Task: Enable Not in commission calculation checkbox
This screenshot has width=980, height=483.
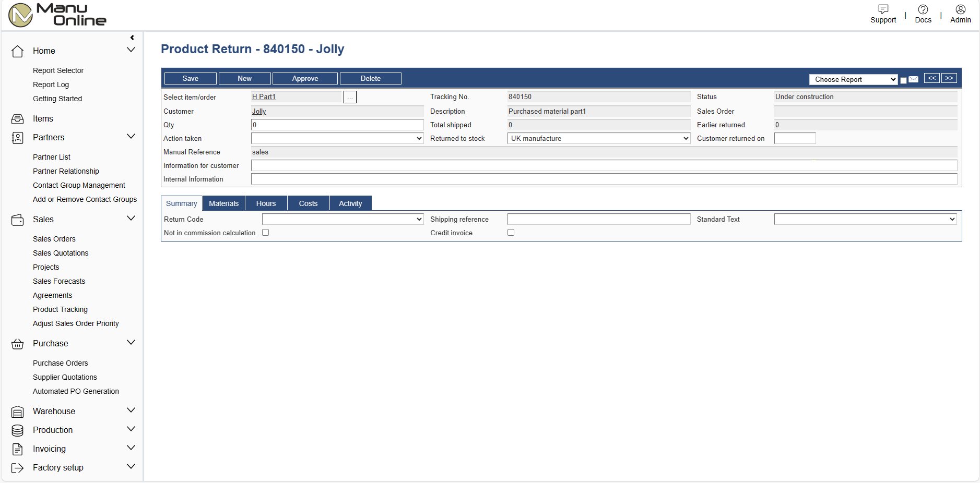Action: (266, 233)
